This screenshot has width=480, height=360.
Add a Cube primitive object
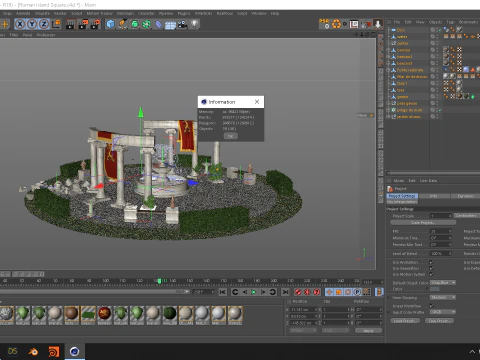pyautogui.click(x=110, y=24)
